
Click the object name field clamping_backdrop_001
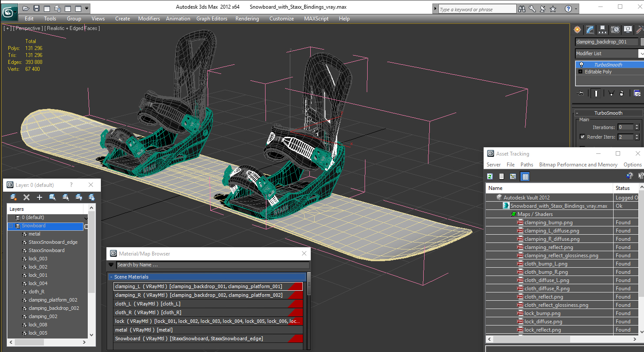pyautogui.click(x=607, y=42)
